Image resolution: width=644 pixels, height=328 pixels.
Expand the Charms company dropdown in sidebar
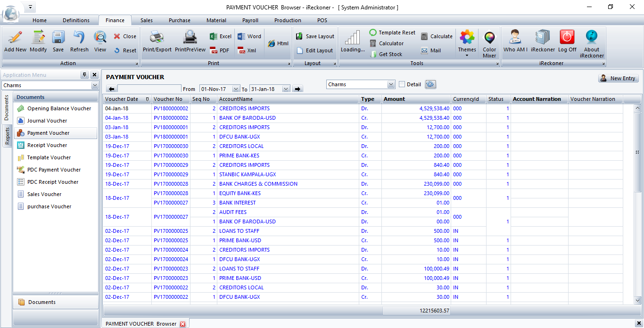[95, 86]
